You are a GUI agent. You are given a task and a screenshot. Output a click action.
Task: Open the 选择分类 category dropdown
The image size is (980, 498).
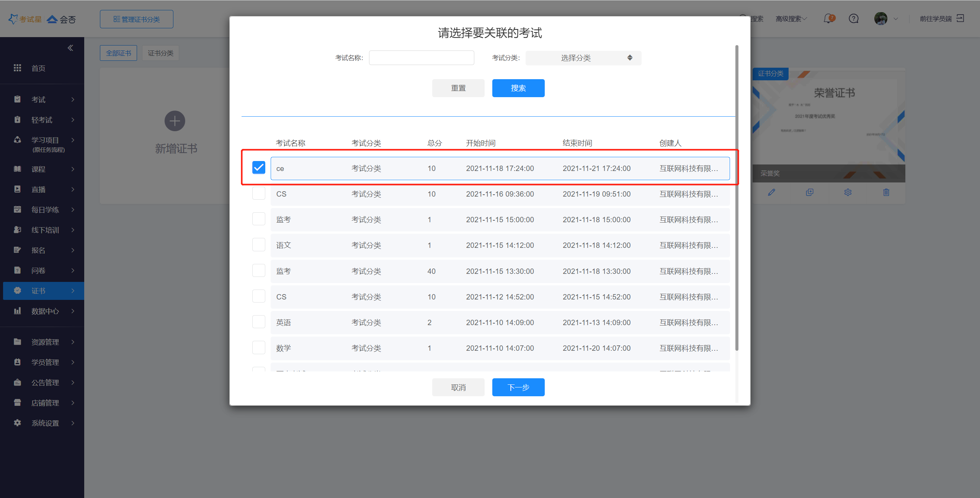point(583,58)
